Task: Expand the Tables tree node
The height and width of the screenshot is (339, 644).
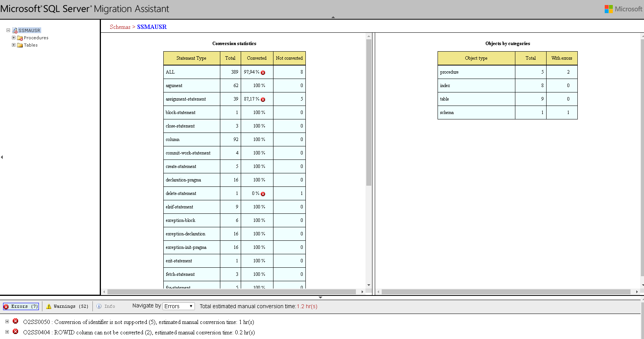Action: click(x=14, y=45)
